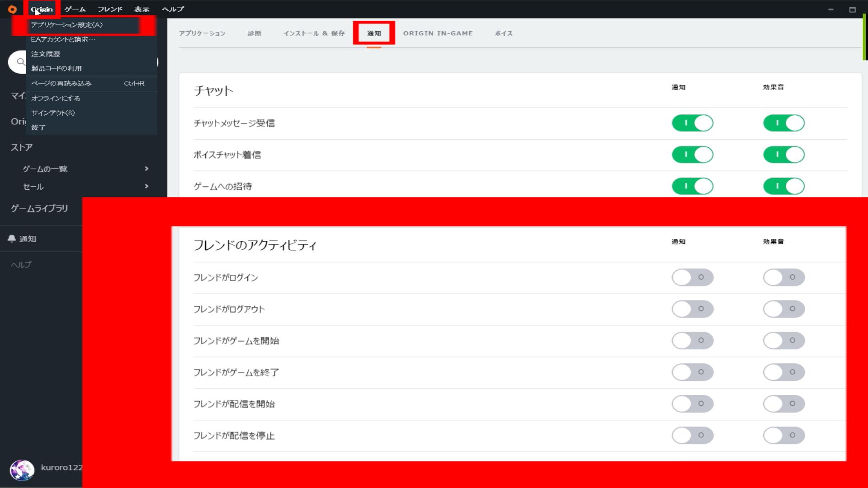Expand ゲームの一覧 chevron arrow
The height and width of the screenshot is (488, 868).
146,169
